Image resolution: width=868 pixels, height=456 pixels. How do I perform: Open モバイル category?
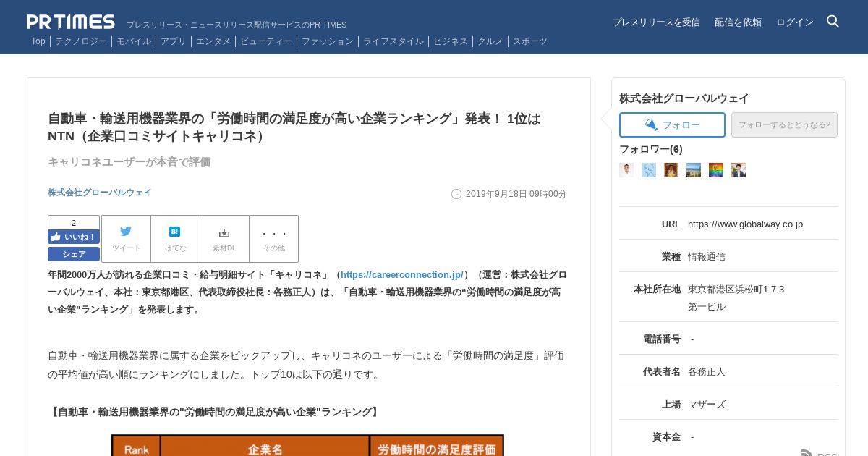tap(134, 41)
